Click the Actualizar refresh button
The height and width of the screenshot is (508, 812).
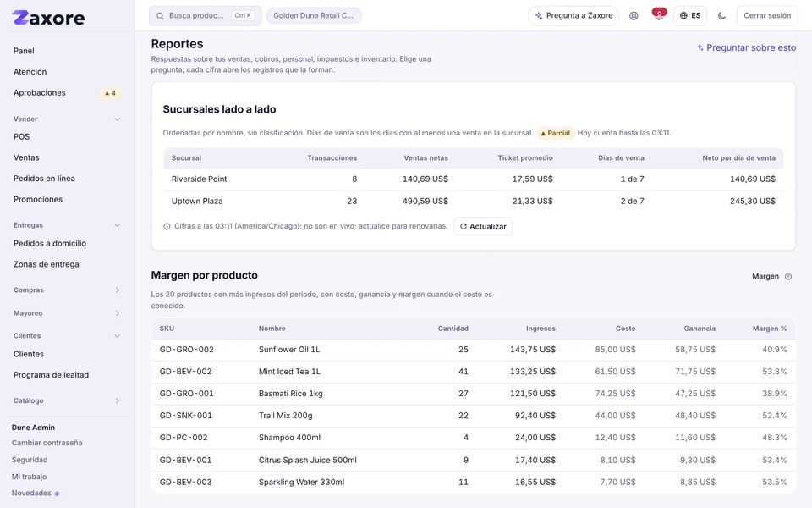pyautogui.click(x=483, y=227)
